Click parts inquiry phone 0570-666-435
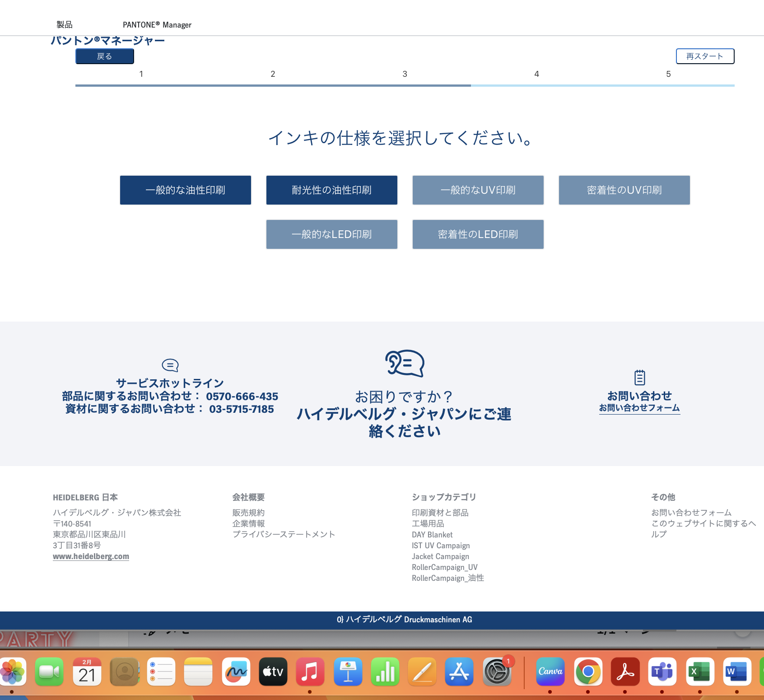 click(x=242, y=397)
